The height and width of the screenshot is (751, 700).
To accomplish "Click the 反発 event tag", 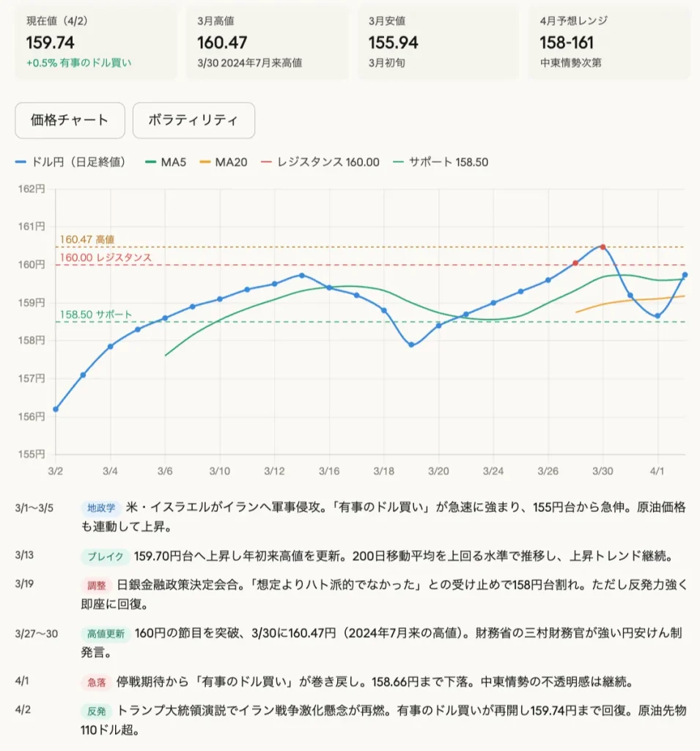I will click(x=96, y=711).
